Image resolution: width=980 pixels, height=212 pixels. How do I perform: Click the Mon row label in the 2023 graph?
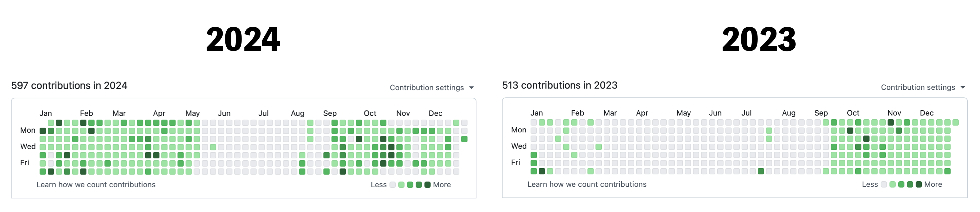[x=518, y=129]
